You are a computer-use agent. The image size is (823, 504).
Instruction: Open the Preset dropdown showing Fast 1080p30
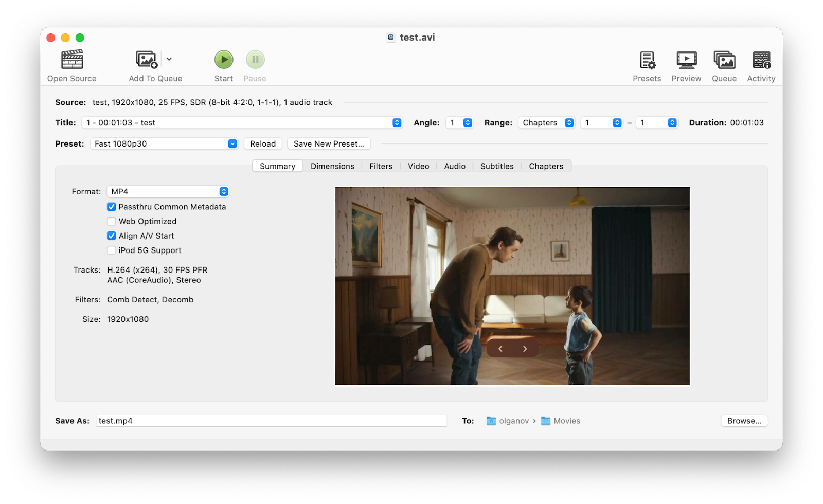point(164,143)
